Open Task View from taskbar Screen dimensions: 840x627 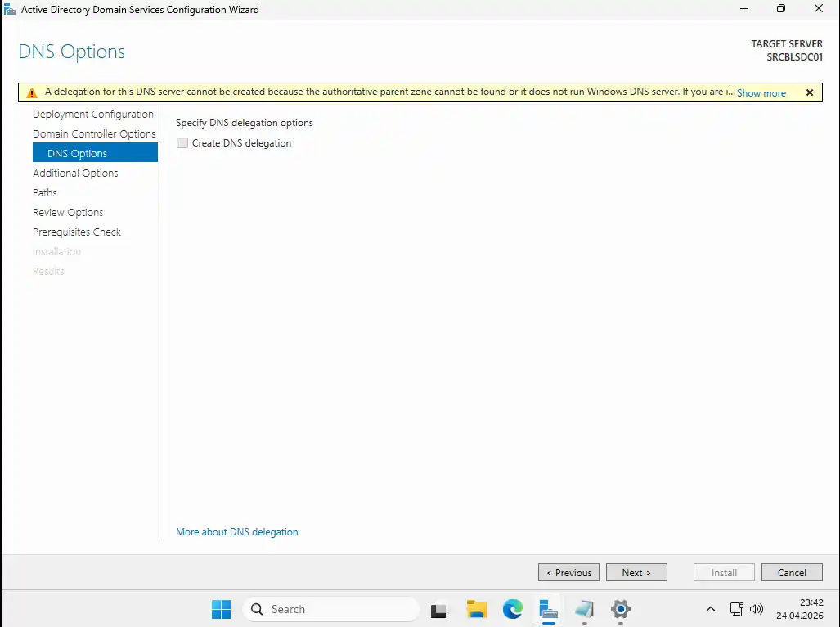[438, 609]
